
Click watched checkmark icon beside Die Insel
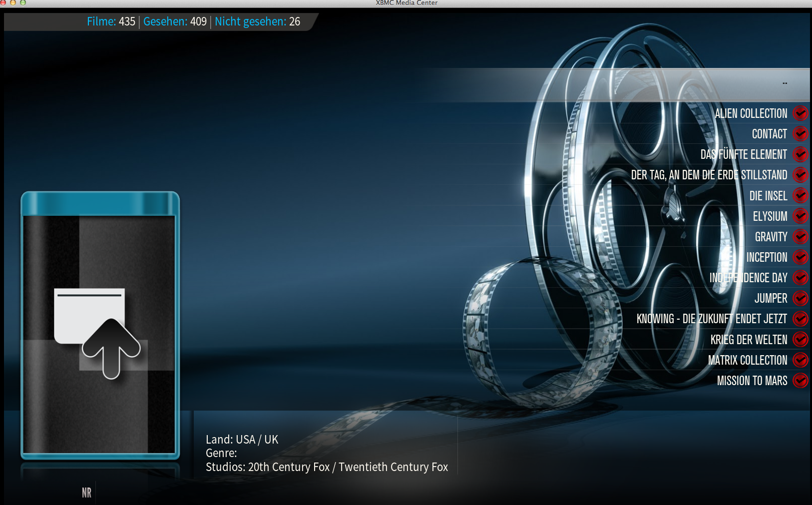[801, 195]
